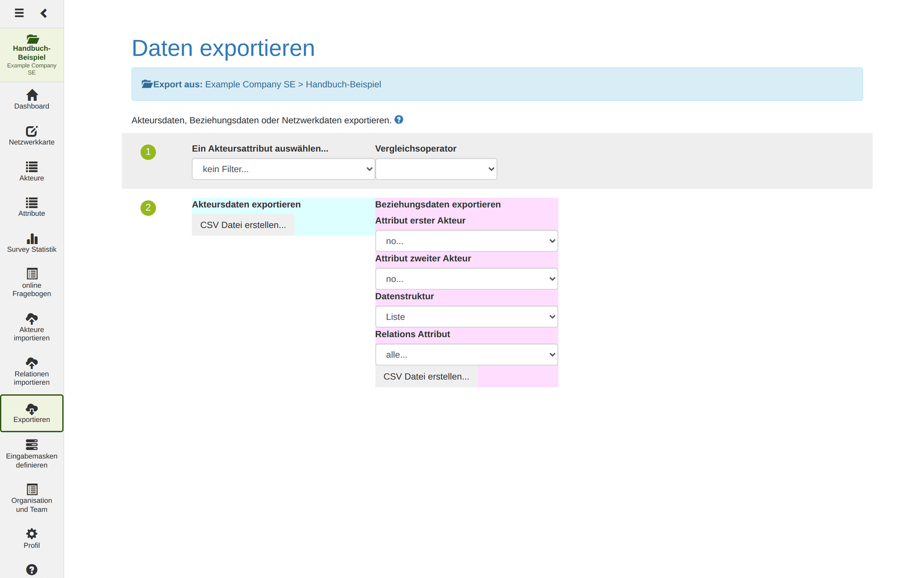Open Survey Statistik bar chart icon
Viewport: 924px width, 578px height.
click(32, 238)
